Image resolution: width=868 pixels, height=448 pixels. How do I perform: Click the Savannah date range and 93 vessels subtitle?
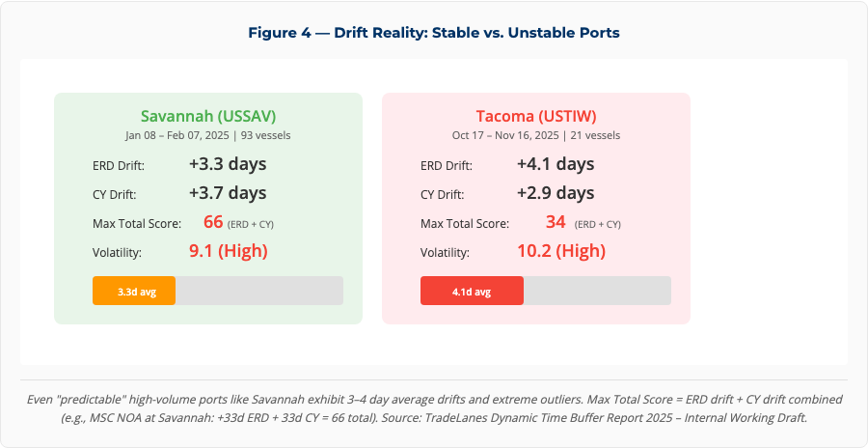207,135
